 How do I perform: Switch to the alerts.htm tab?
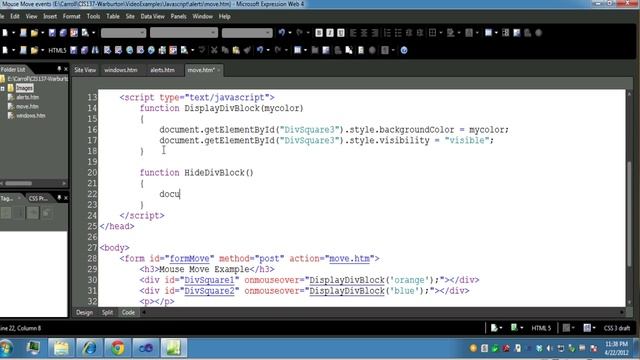pos(162,70)
